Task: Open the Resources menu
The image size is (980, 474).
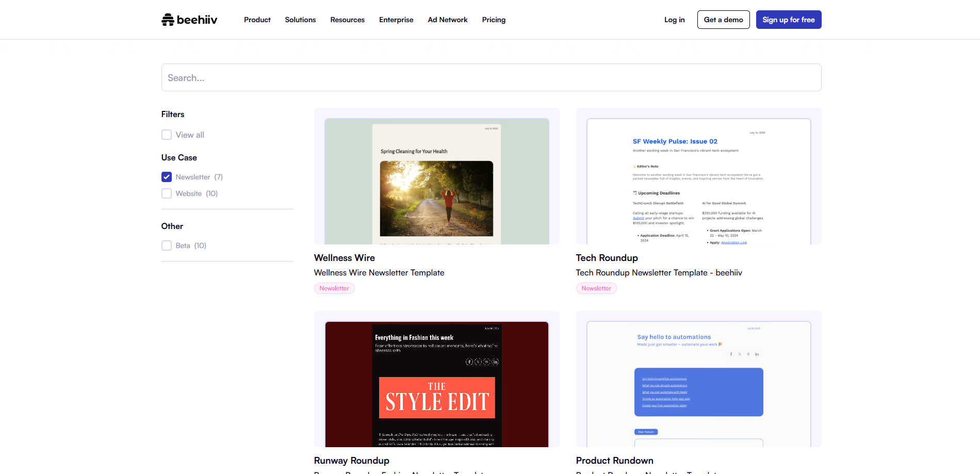Action: click(348, 20)
